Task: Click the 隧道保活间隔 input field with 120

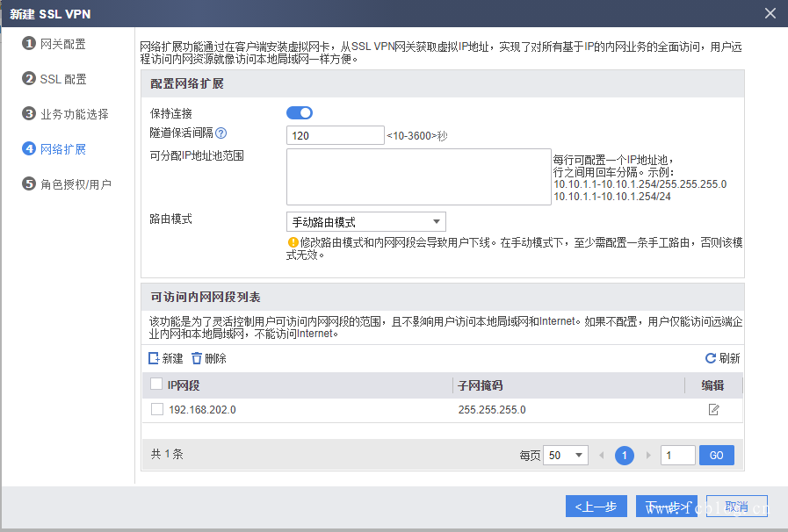Action: click(x=336, y=136)
